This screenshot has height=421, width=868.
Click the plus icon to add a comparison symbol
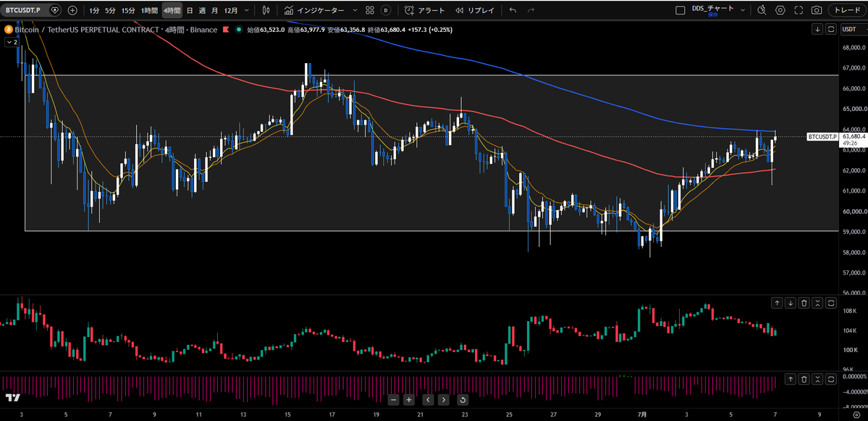72,10
